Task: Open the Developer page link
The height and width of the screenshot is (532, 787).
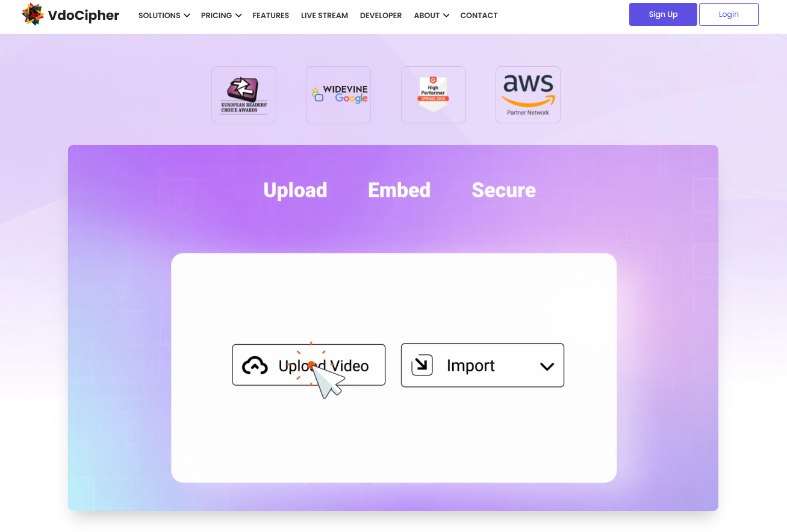Action: point(381,15)
